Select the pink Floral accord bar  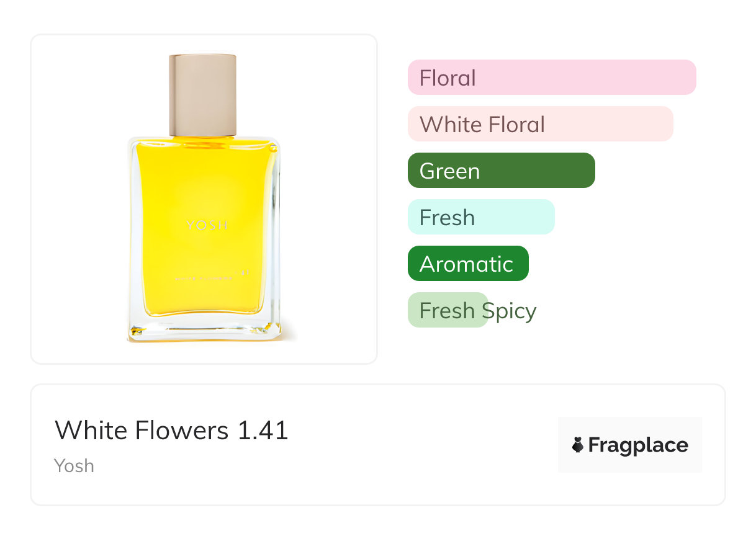552,78
